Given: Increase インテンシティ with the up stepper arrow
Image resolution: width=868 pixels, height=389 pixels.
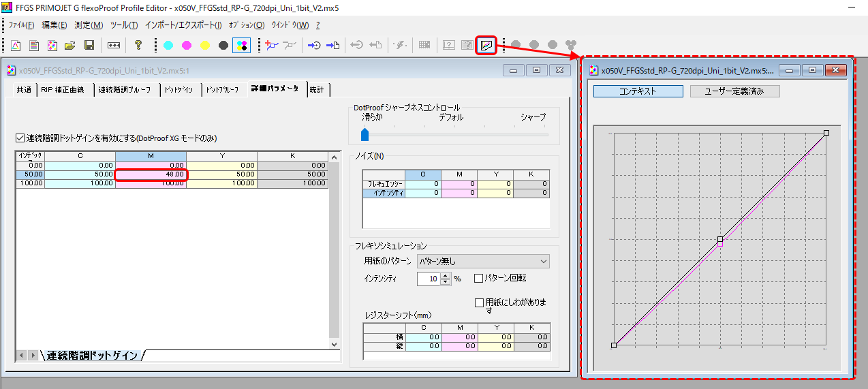Looking at the screenshot, I should (x=446, y=275).
